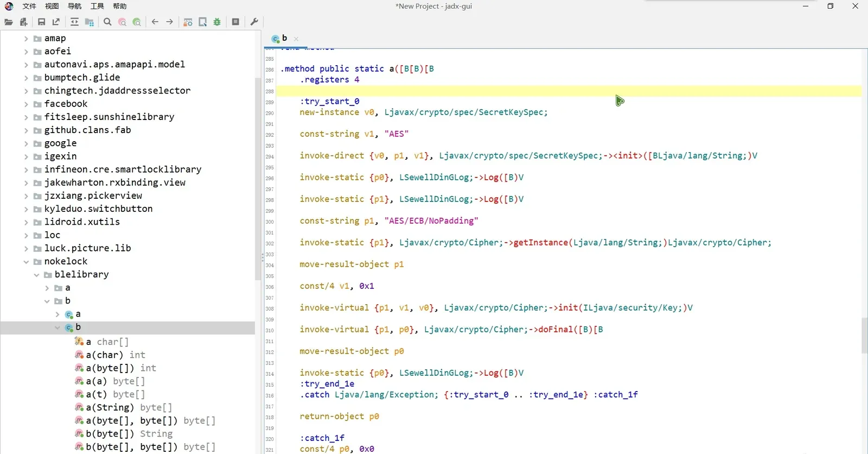868x454 pixels.
Task: Close the b editor tab
Action: pyautogui.click(x=296, y=39)
